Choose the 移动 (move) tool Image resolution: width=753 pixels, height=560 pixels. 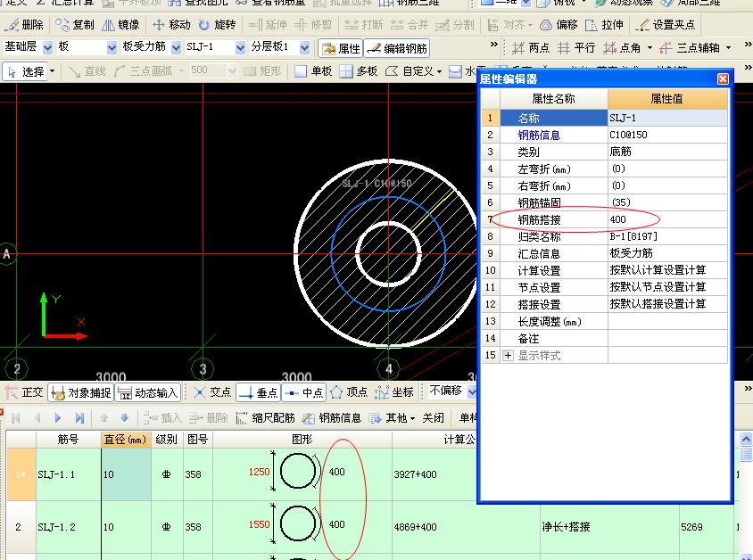(171, 24)
